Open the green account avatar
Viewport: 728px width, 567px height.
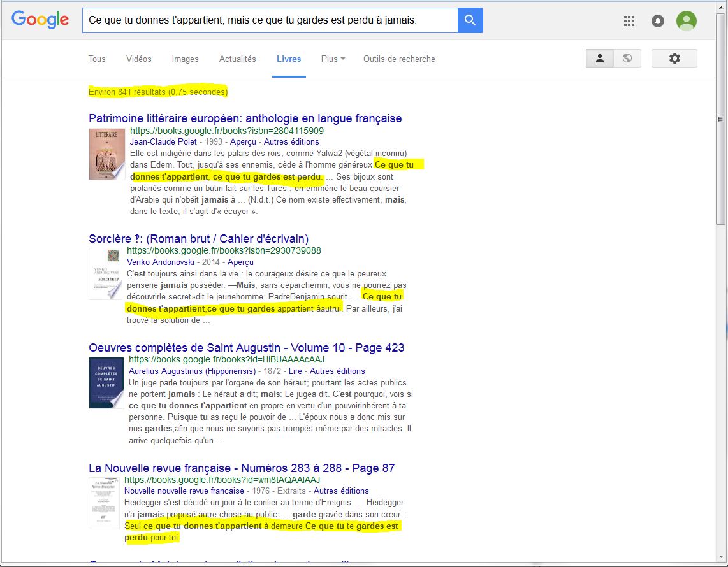coord(686,21)
